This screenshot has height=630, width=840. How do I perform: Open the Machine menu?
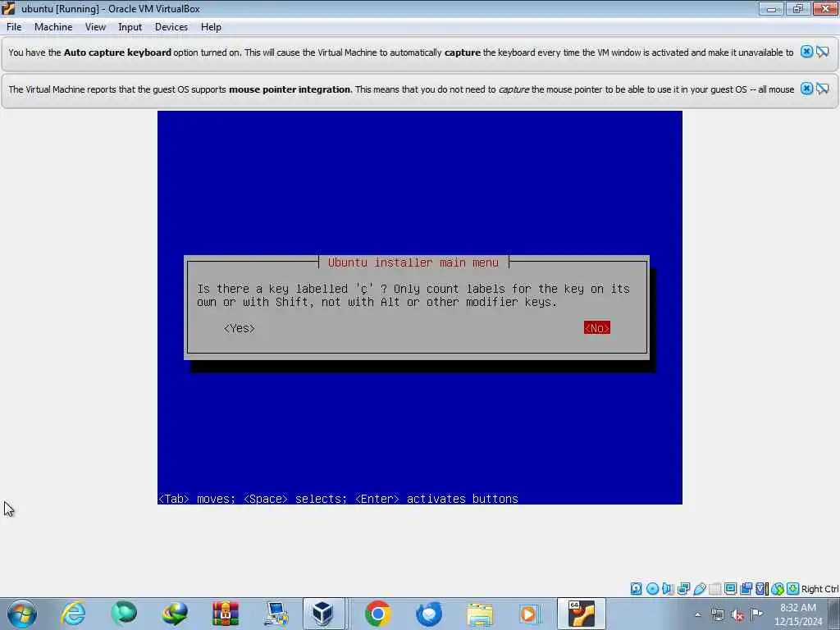point(53,27)
